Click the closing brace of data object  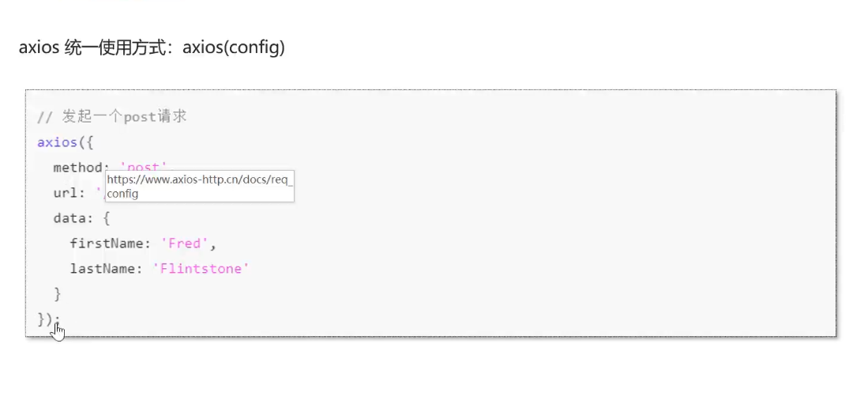(x=58, y=294)
